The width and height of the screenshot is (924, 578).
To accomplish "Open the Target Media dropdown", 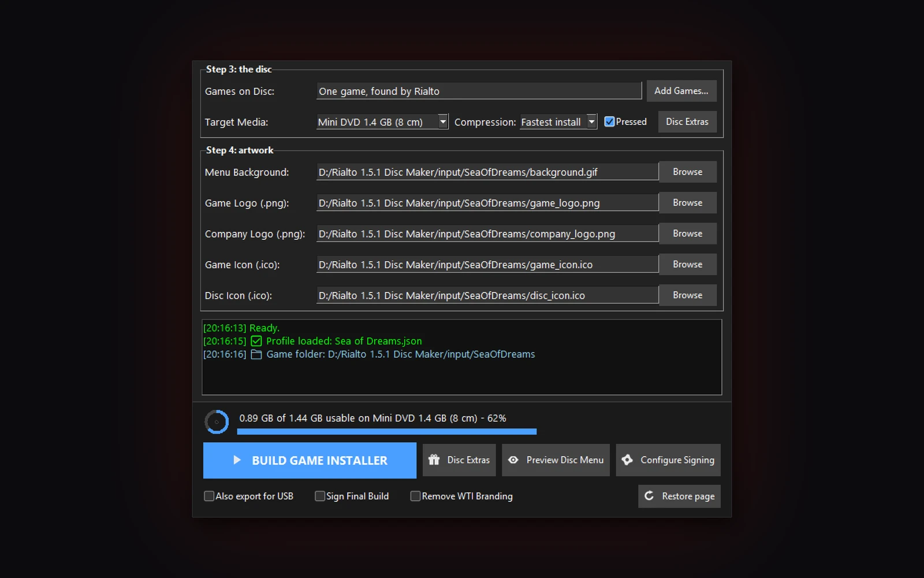I will (x=443, y=122).
